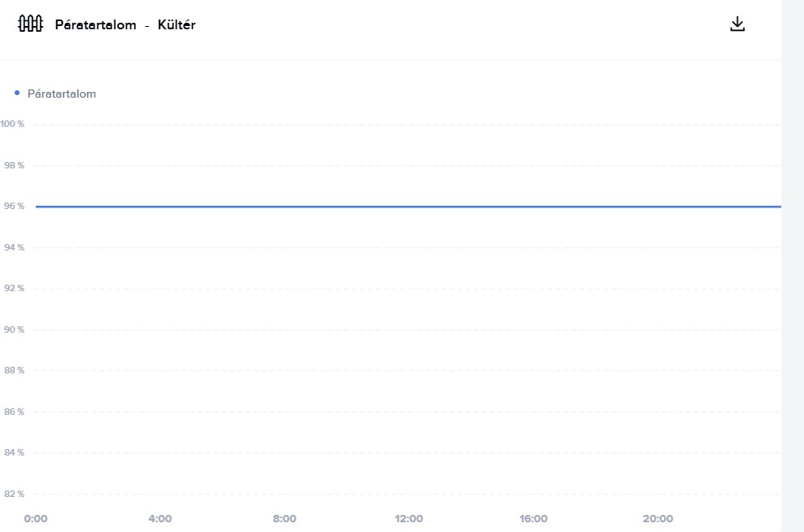Select the 16:00 time axis marker

[x=533, y=519]
